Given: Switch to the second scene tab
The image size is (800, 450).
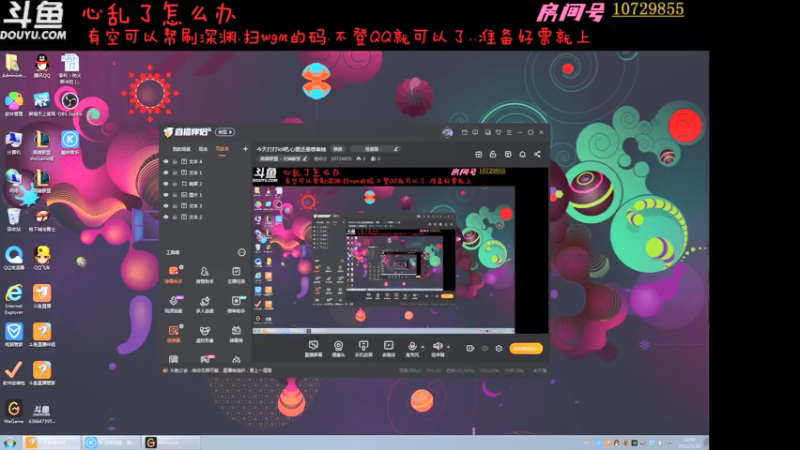Looking at the screenshot, I should [x=203, y=149].
